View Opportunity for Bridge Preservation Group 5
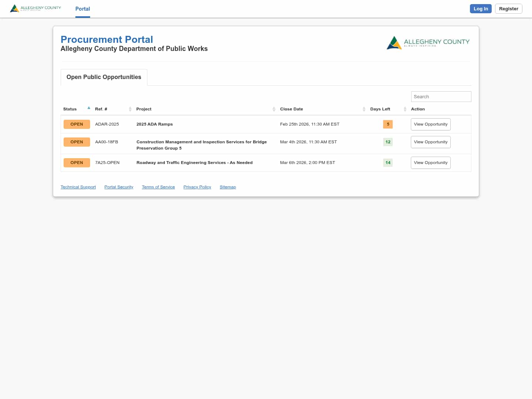 click(430, 142)
